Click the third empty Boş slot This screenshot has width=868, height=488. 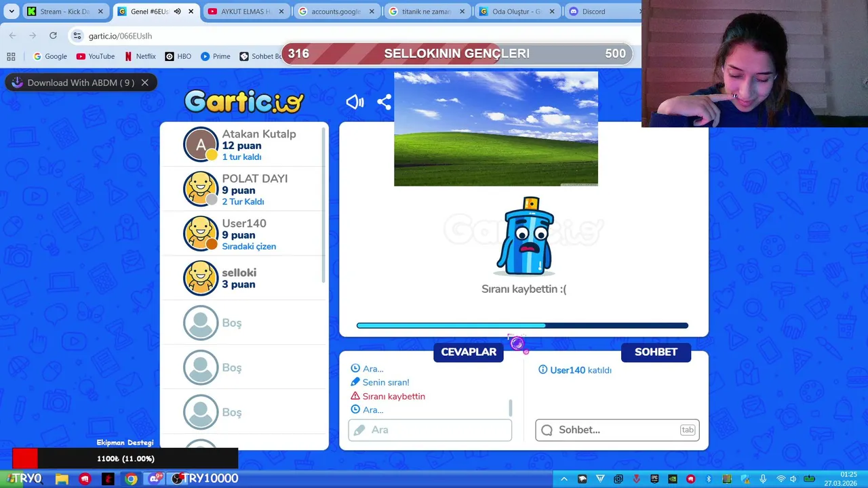pos(243,412)
